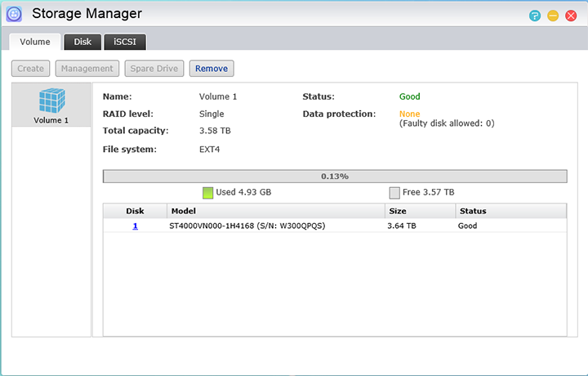588x376 pixels.
Task: Open the iSCSI tab
Action: point(125,42)
